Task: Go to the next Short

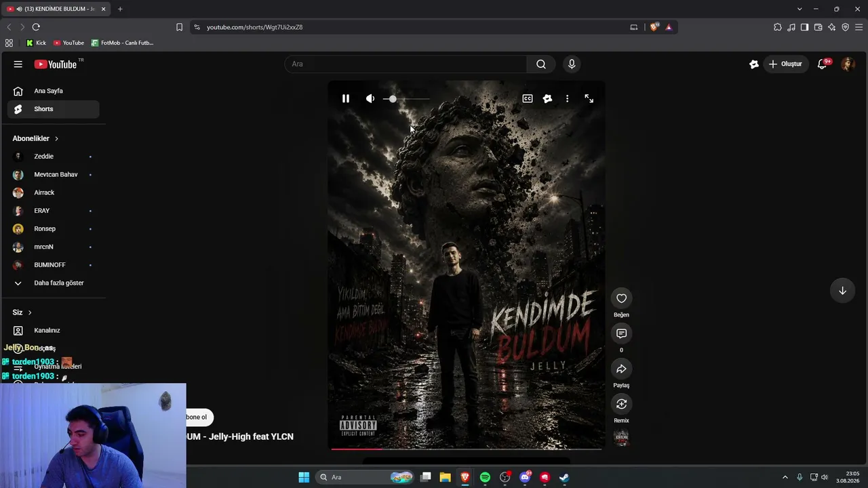Action: click(842, 291)
